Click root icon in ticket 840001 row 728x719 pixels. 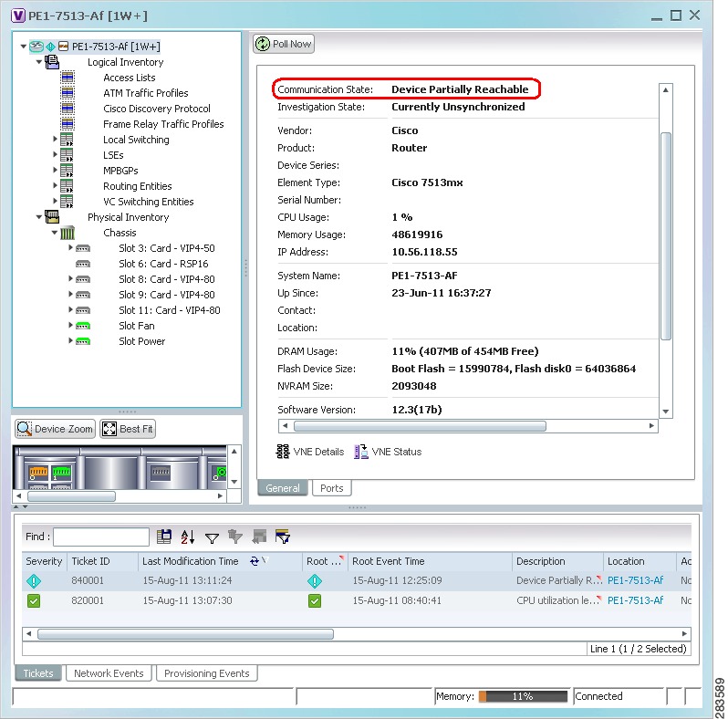pyautogui.click(x=315, y=580)
